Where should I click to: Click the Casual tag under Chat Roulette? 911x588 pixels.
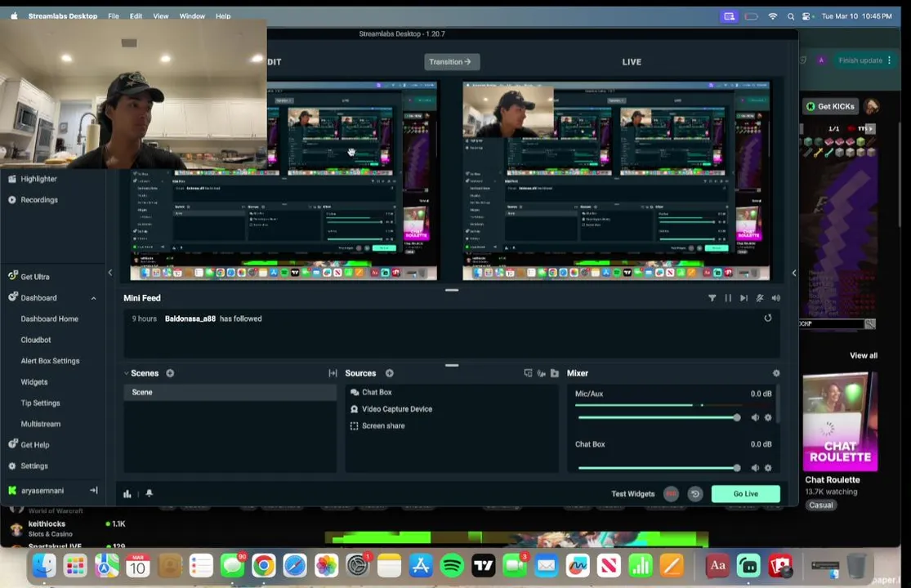click(x=820, y=505)
